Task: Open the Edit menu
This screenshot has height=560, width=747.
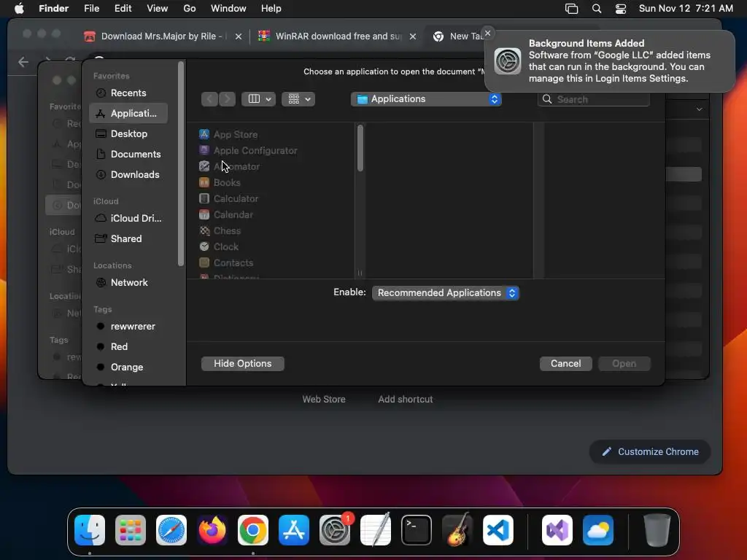Action: tap(123, 9)
